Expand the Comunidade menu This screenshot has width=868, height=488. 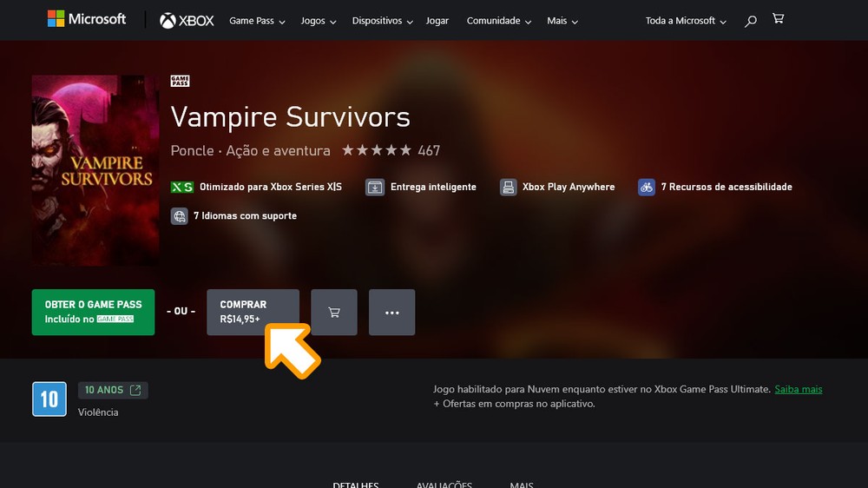click(499, 21)
